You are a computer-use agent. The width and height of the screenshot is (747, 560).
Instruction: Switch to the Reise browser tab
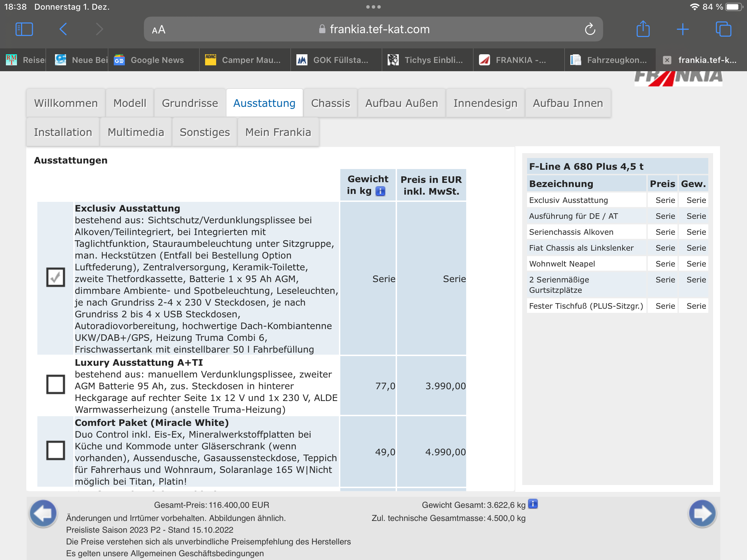[23, 60]
